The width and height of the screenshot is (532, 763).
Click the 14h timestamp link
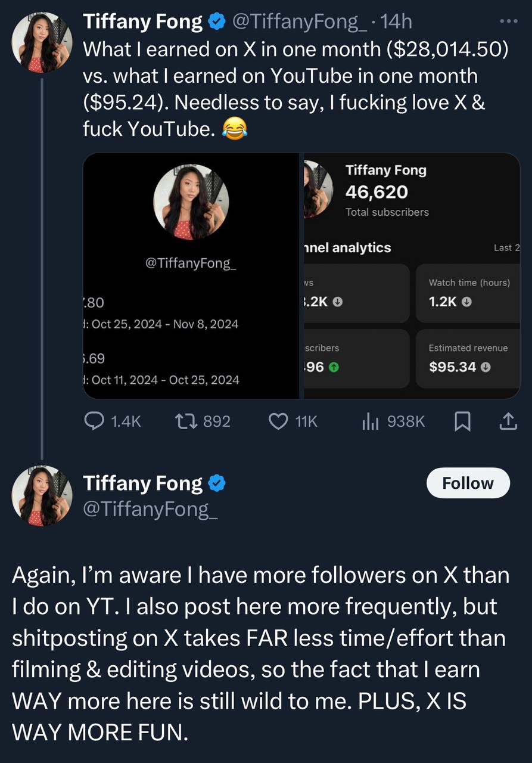click(396, 22)
